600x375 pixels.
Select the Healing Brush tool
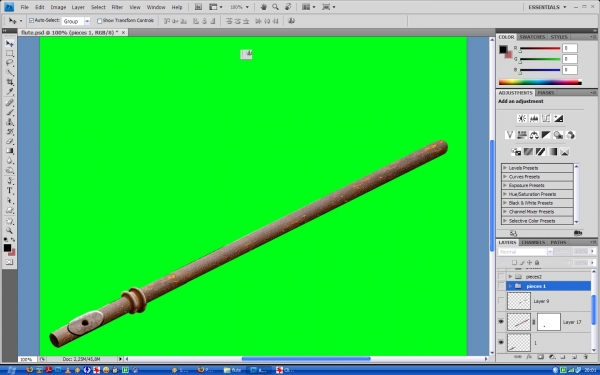(10, 103)
